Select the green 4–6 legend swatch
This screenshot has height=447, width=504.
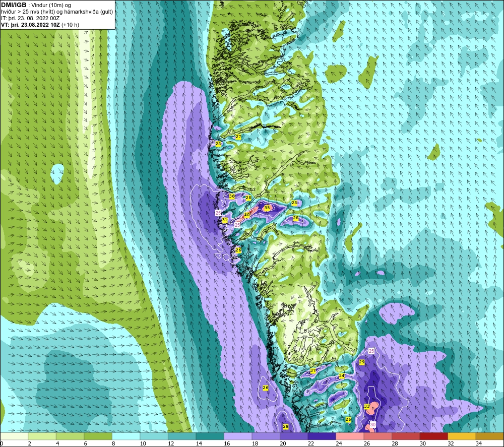[70, 436]
